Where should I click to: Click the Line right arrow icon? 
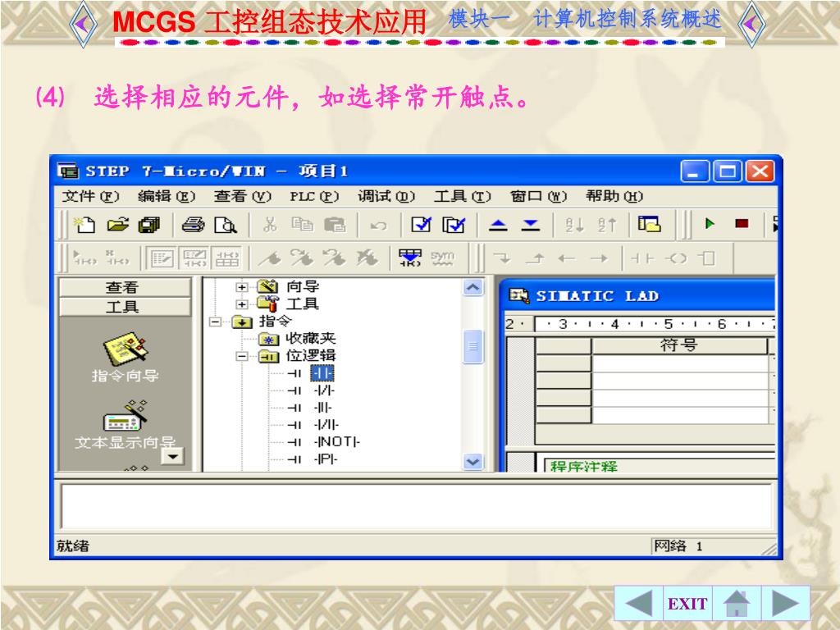(x=598, y=258)
